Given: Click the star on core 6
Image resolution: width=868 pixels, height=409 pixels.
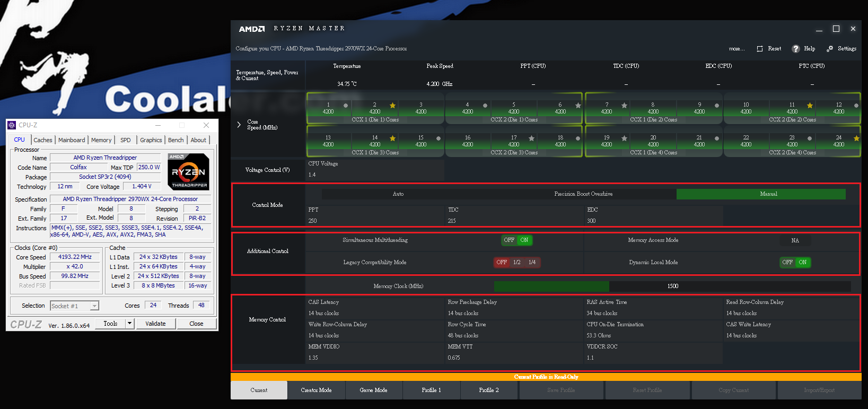Looking at the screenshot, I should [578, 106].
